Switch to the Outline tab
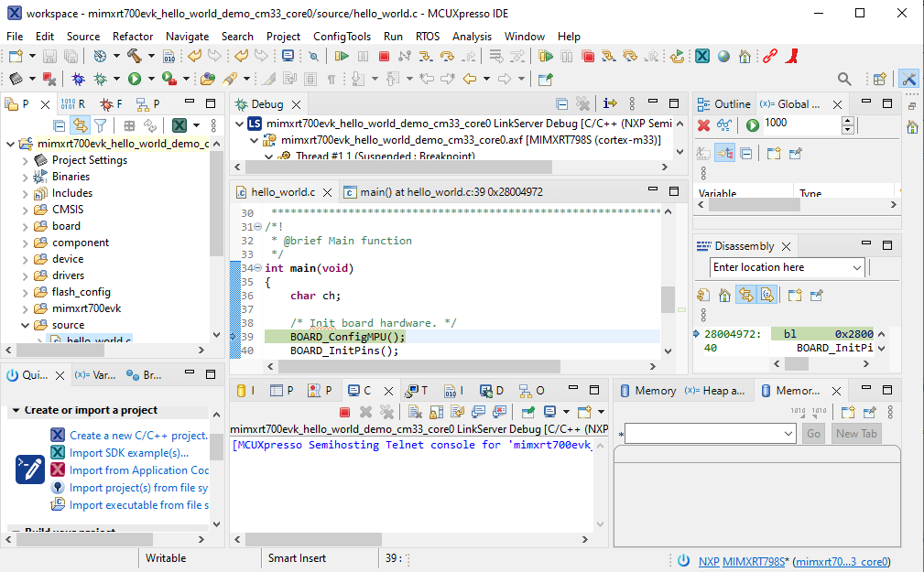Screen dimensions: 924x572 (x=731, y=104)
